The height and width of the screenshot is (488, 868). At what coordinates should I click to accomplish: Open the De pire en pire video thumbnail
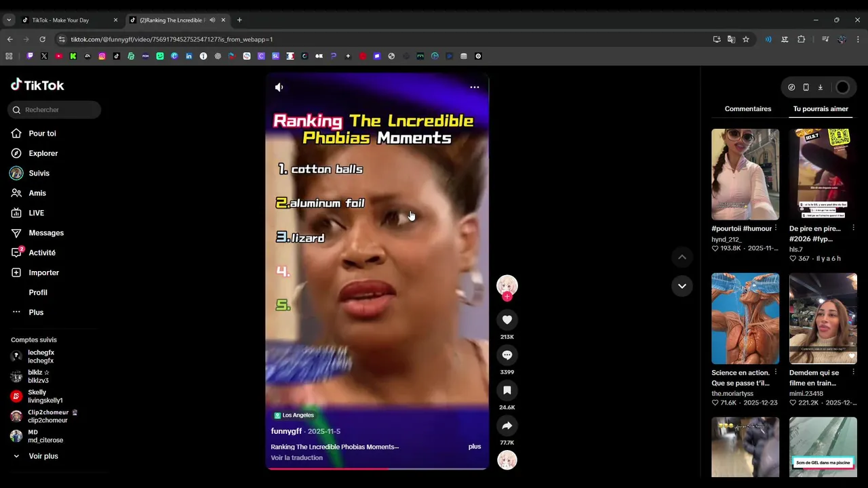(823, 174)
